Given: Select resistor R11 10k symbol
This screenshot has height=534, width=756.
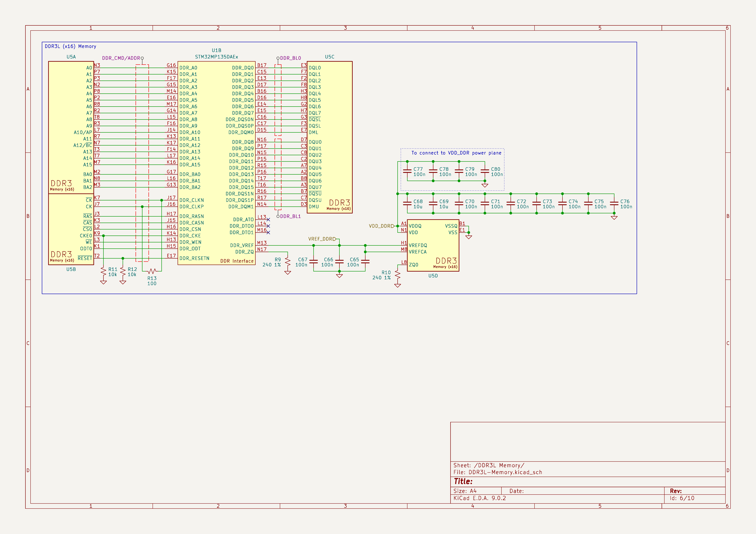Looking at the screenshot, I should (103, 272).
